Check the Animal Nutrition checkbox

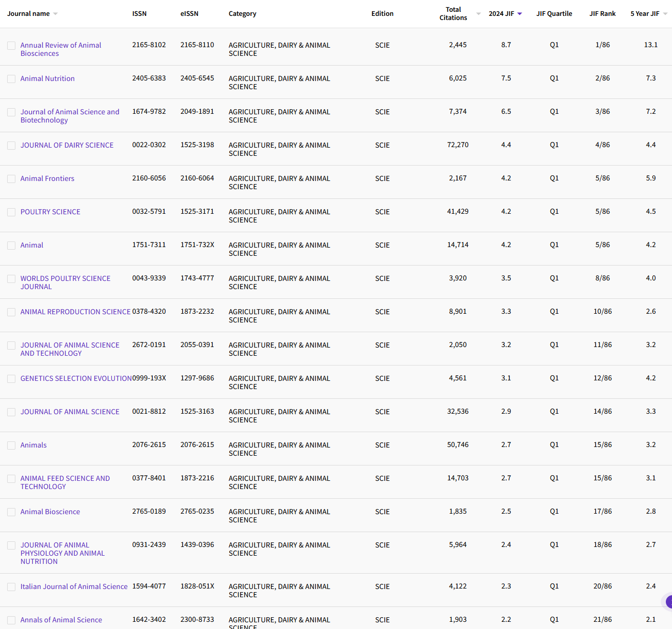tap(11, 79)
